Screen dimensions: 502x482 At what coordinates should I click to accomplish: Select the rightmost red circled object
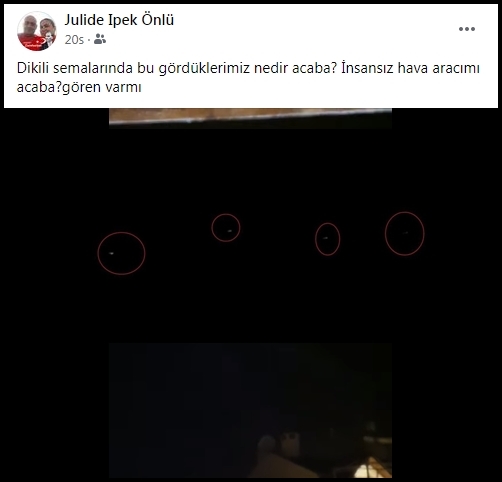pyautogui.click(x=404, y=233)
